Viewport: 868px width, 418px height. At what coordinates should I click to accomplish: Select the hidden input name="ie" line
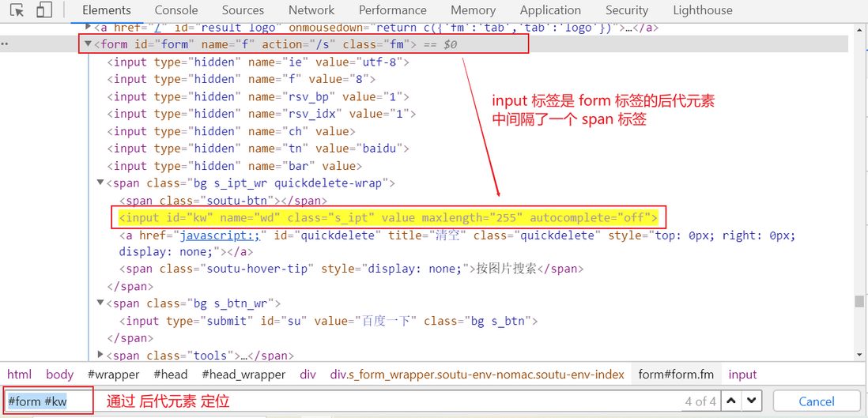tap(258, 62)
